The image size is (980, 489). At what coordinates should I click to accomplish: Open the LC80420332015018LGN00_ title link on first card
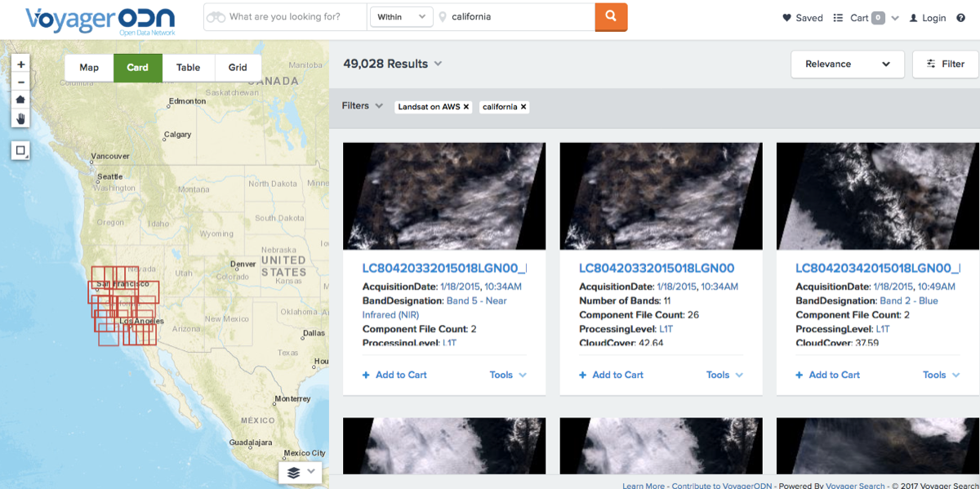point(444,268)
